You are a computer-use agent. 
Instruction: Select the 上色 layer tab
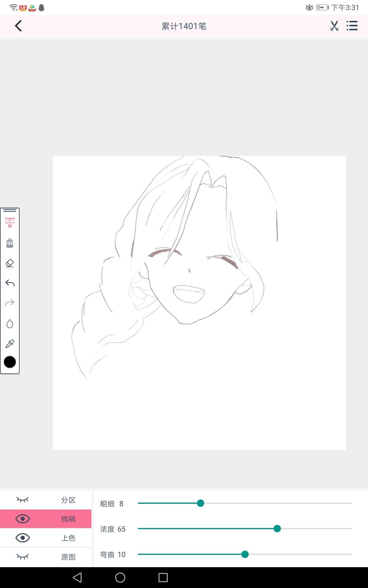68,538
